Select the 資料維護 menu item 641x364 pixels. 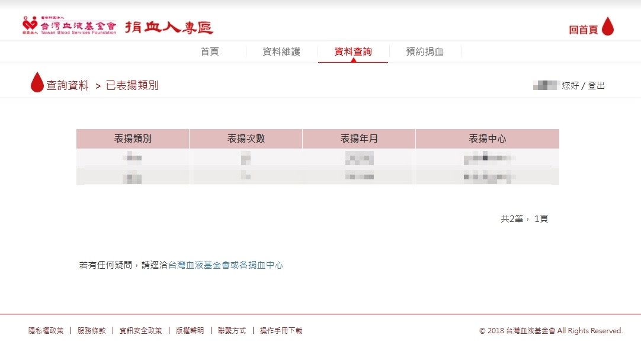point(281,52)
